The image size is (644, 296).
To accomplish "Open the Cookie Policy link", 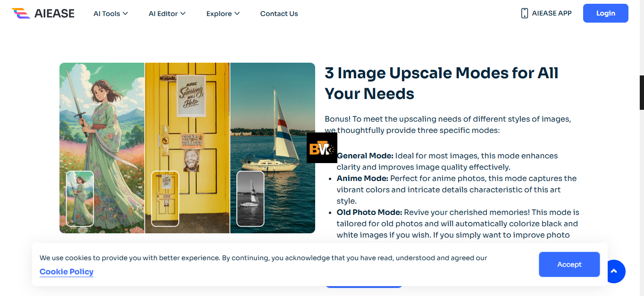I will tap(67, 271).
